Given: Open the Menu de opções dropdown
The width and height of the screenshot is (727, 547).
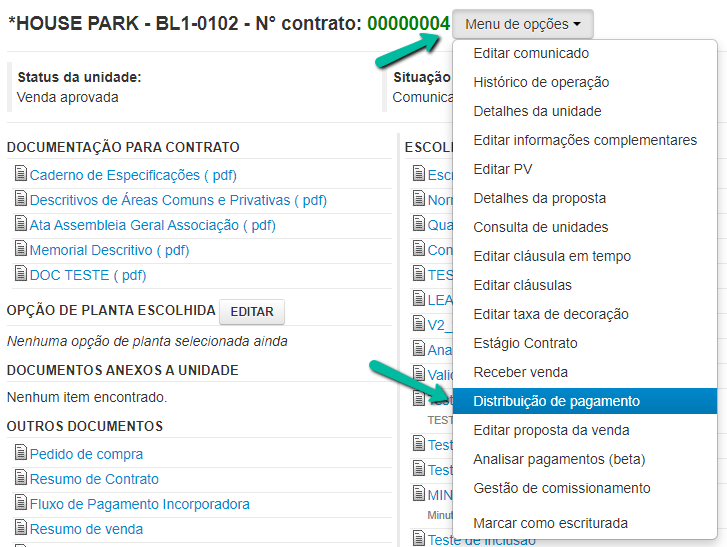Looking at the screenshot, I should pyautogui.click(x=522, y=24).
